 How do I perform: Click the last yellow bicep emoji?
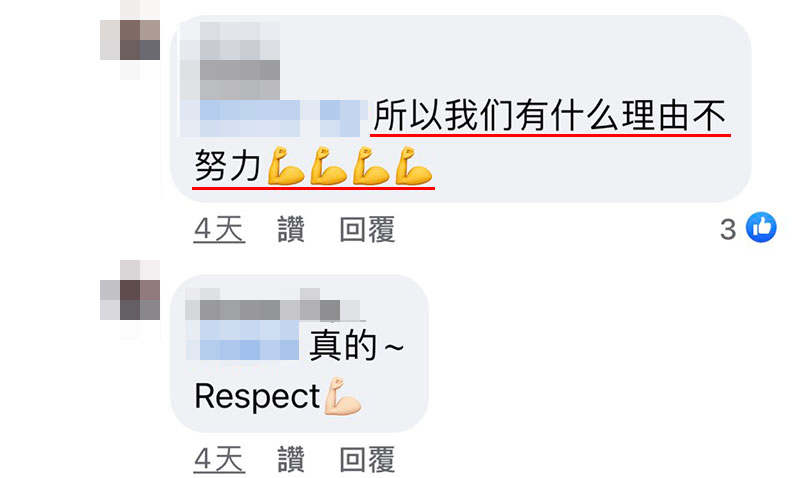[413, 166]
